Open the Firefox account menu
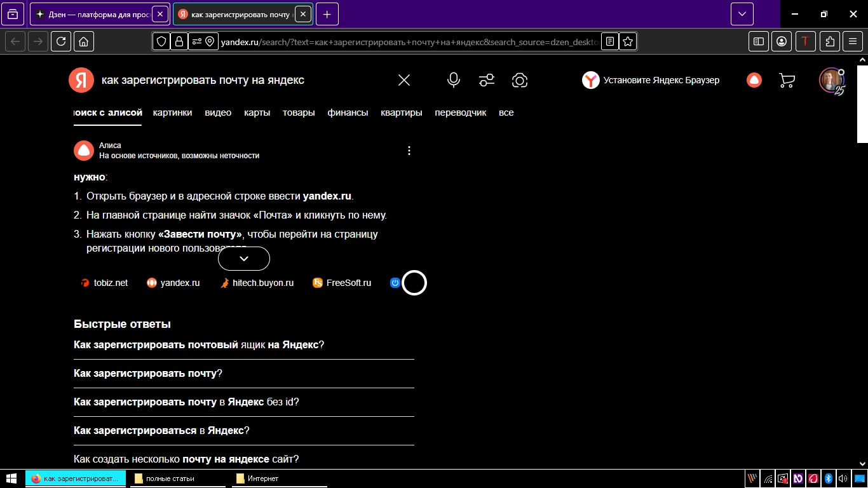The width and height of the screenshot is (868, 488). [x=782, y=41]
